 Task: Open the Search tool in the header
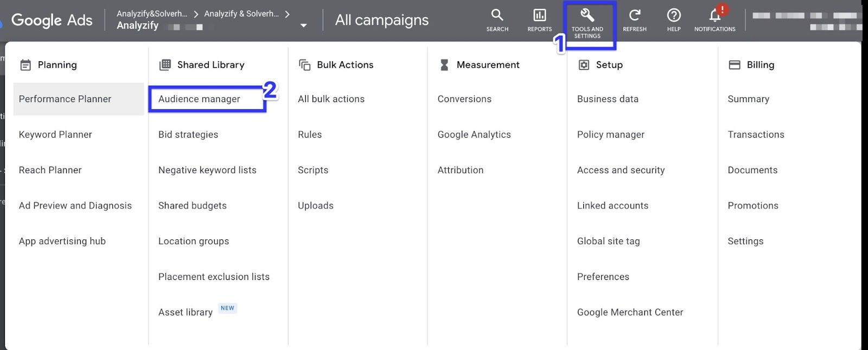coord(497,20)
